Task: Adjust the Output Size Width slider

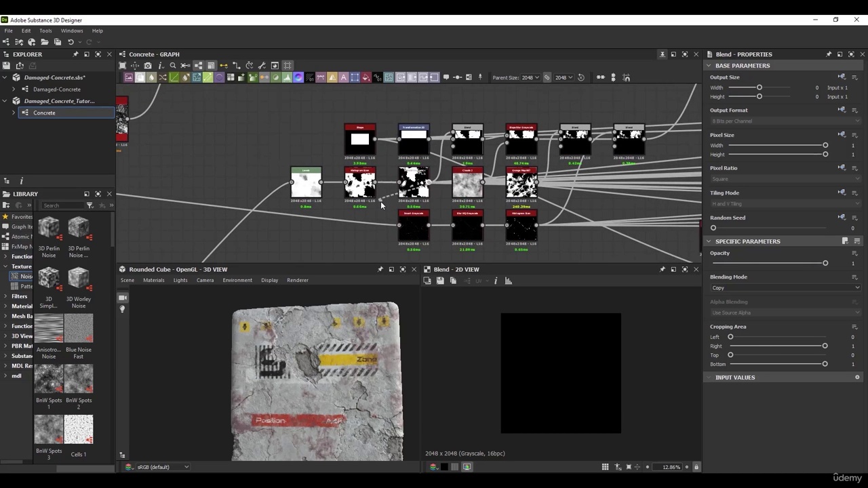Action: (759, 87)
